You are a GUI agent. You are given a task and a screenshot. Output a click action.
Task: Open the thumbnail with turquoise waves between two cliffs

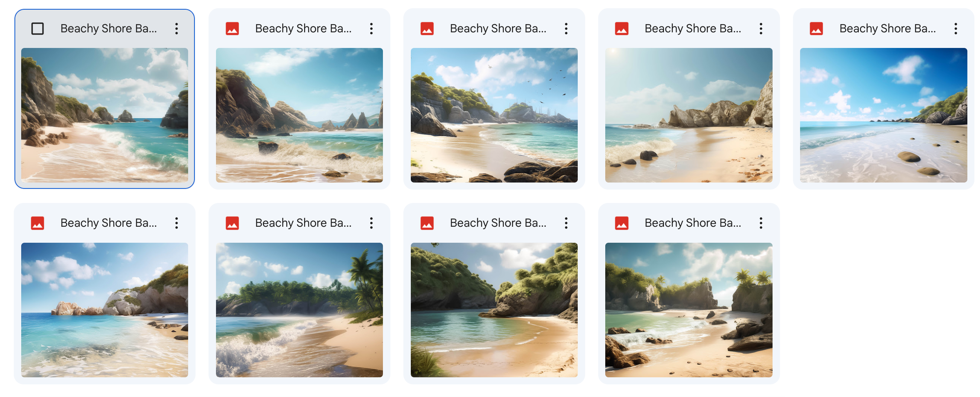pyautogui.click(x=104, y=115)
